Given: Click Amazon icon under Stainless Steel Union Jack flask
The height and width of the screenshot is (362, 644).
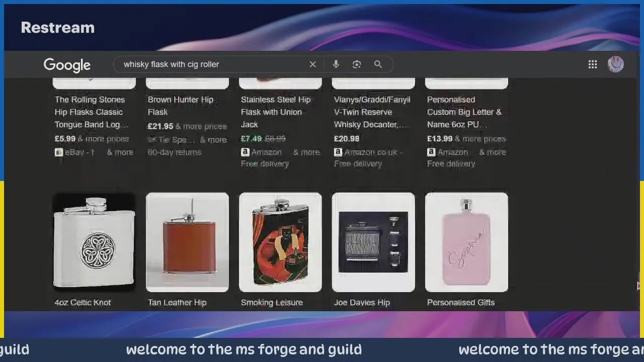Looking at the screenshot, I should [x=245, y=152].
